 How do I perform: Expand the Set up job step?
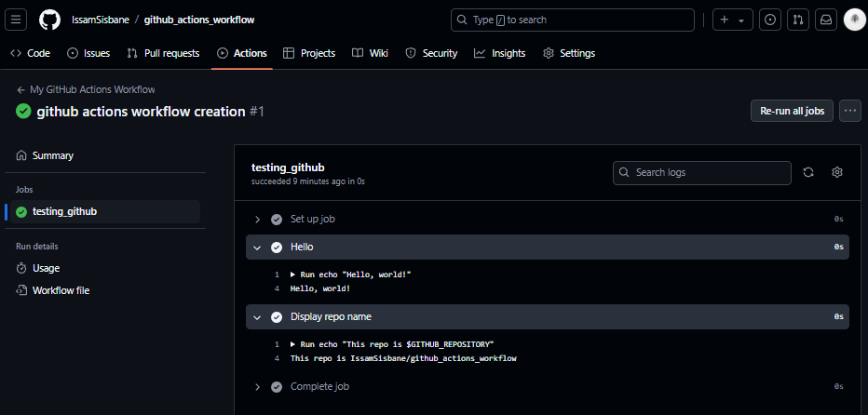coord(547,219)
